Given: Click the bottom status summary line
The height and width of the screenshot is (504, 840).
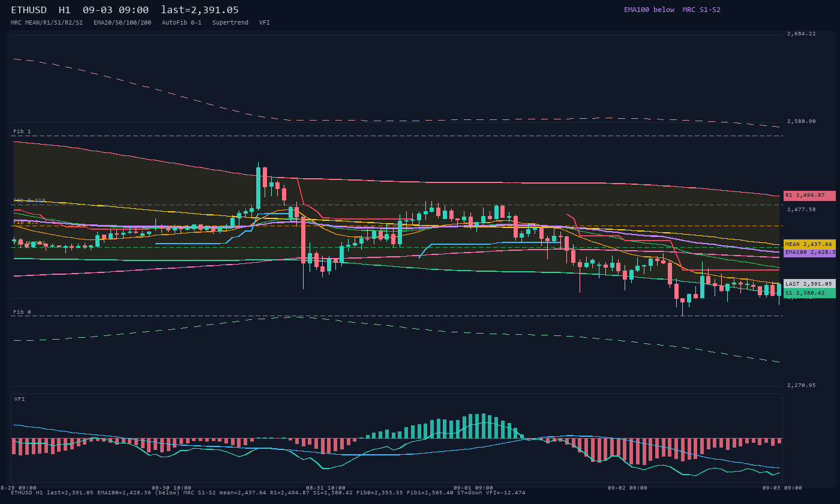Looking at the screenshot, I should tap(268, 493).
